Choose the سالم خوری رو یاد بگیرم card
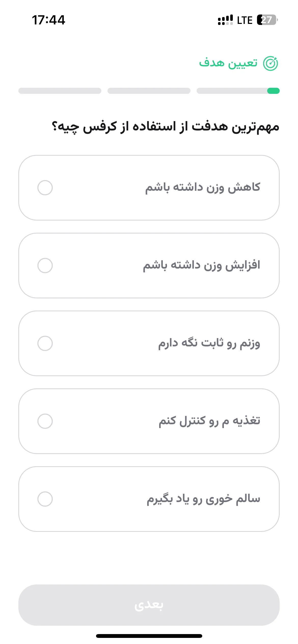Image resolution: width=298 pixels, height=644 pixels. coord(149,499)
